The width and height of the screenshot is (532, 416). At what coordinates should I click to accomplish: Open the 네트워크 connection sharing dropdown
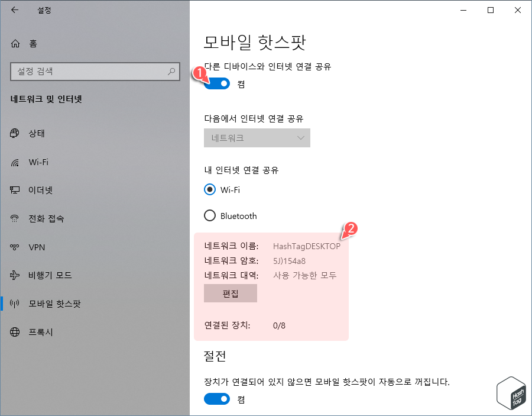coord(257,138)
